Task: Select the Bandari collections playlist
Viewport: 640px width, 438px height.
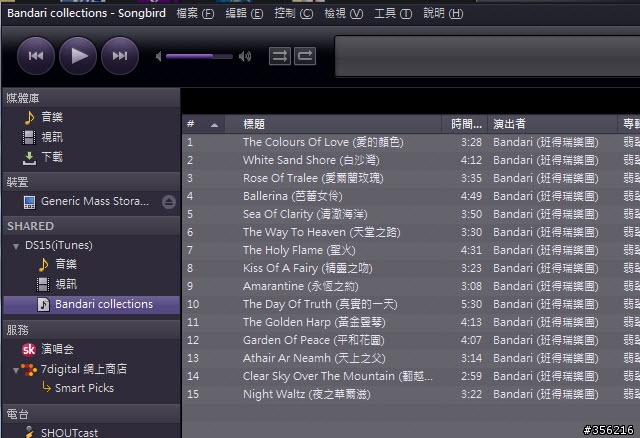Action: 91,305
